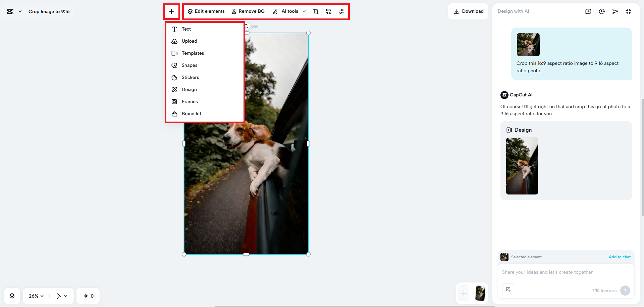Expand the CapCut logo menu
Screen dimensions: 644x307
(14, 11)
